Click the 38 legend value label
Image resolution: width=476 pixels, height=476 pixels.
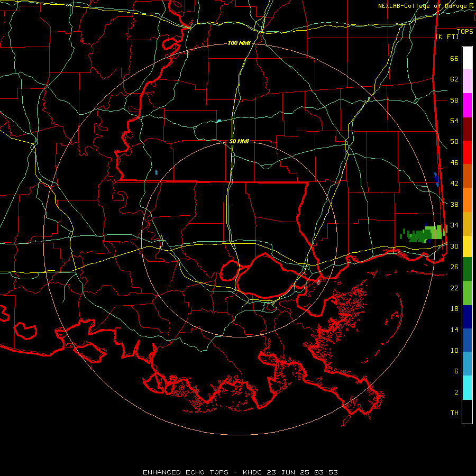(454, 204)
